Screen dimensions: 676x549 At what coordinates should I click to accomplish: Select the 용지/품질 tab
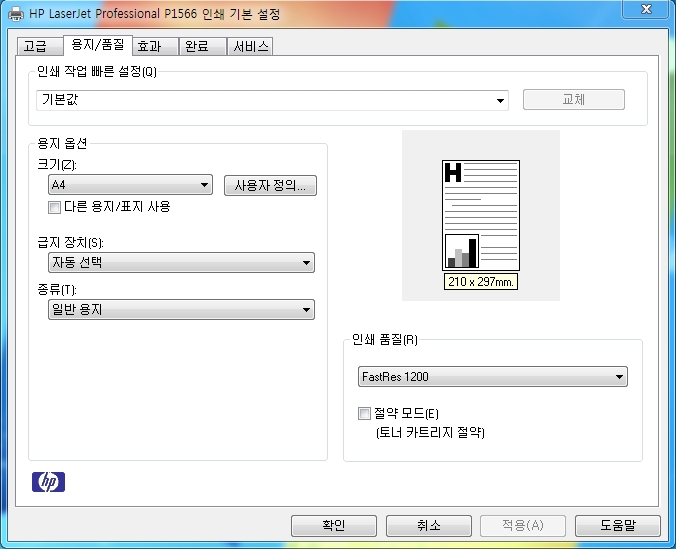(x=98, y=45)
